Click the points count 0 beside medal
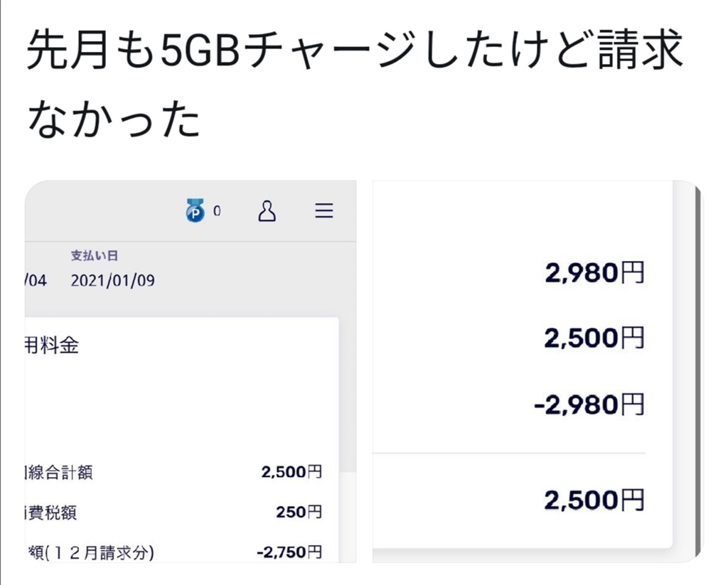 pyautogui.click(x=217, y=211)
